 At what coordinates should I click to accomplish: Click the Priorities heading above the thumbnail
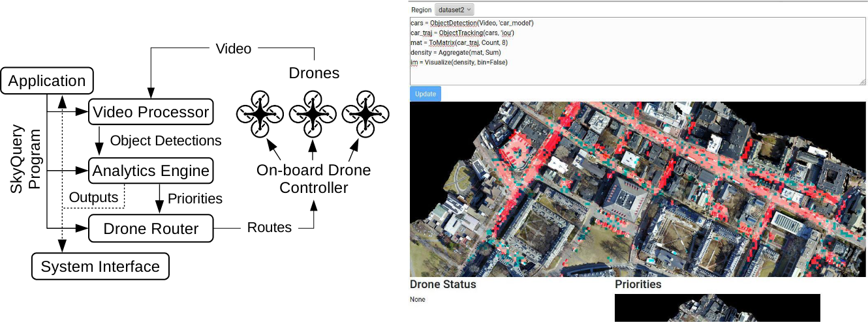pos(638,284)
